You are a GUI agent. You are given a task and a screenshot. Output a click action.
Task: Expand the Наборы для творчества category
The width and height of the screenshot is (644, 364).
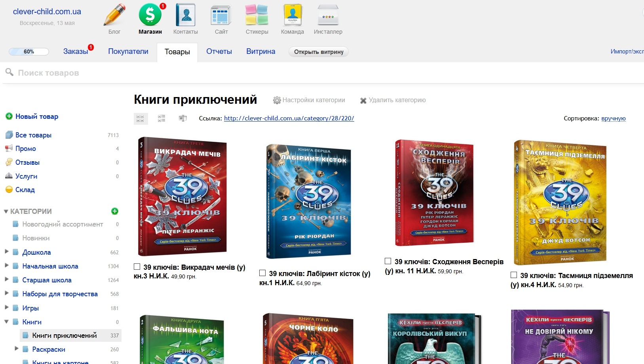pyautogui.click(x=6, y=293)
